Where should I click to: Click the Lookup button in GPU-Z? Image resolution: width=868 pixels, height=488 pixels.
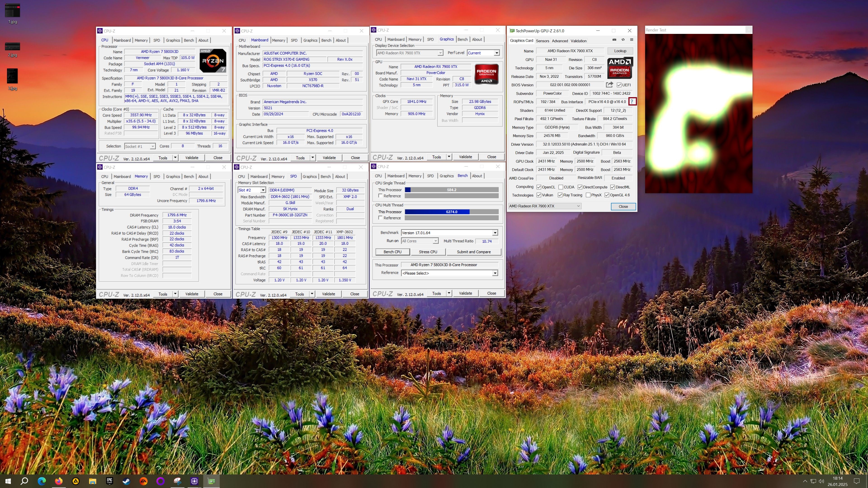tap(620, 51)
